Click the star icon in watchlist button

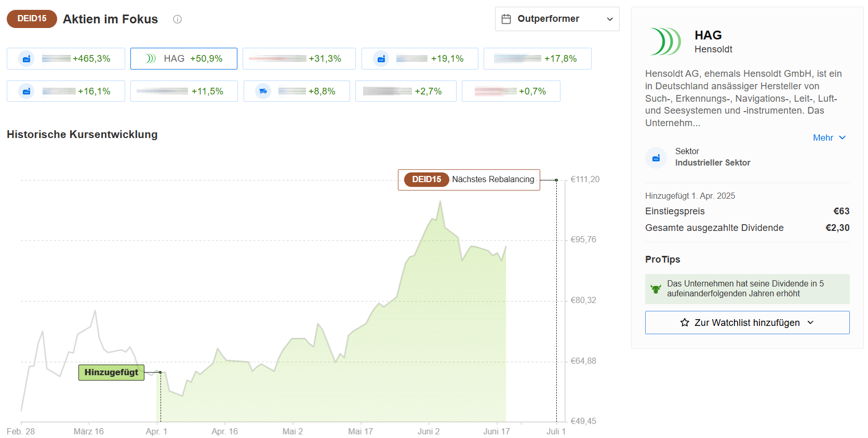click(x=685, y=323)
